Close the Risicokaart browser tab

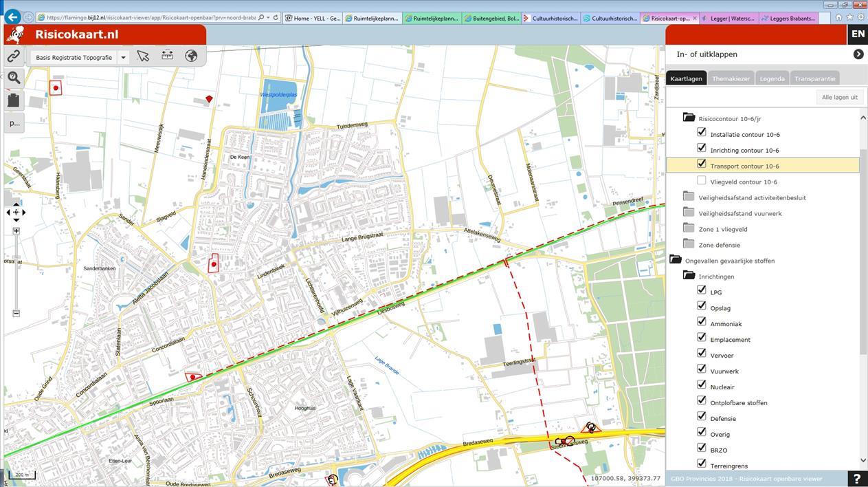694,18
